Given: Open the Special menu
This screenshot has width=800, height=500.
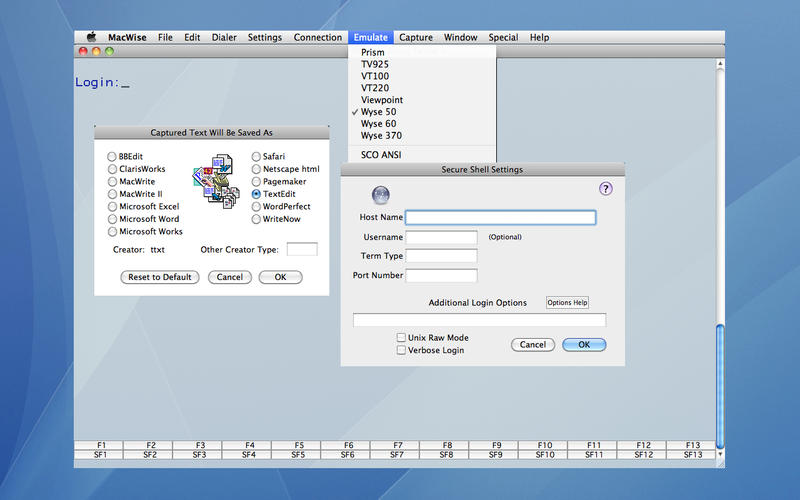Looking at the screenshot, I should pos(503,37).
